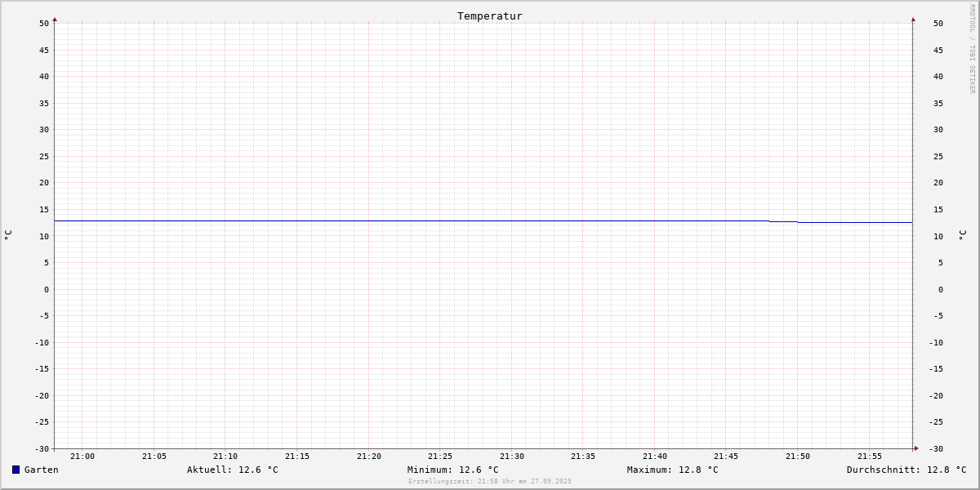Click the Minimum: 12.6 °C reading
This screenshot has height=490, width=980.
tap(453, 470)
